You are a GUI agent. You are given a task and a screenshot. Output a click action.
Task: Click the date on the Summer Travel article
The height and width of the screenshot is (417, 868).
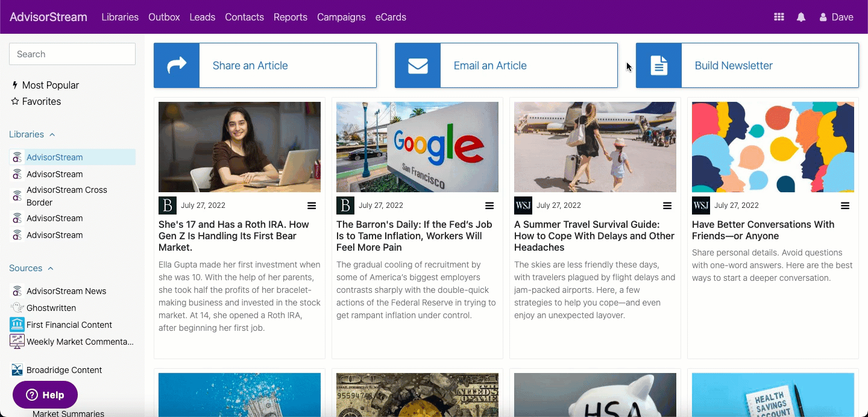click(558, 205)
